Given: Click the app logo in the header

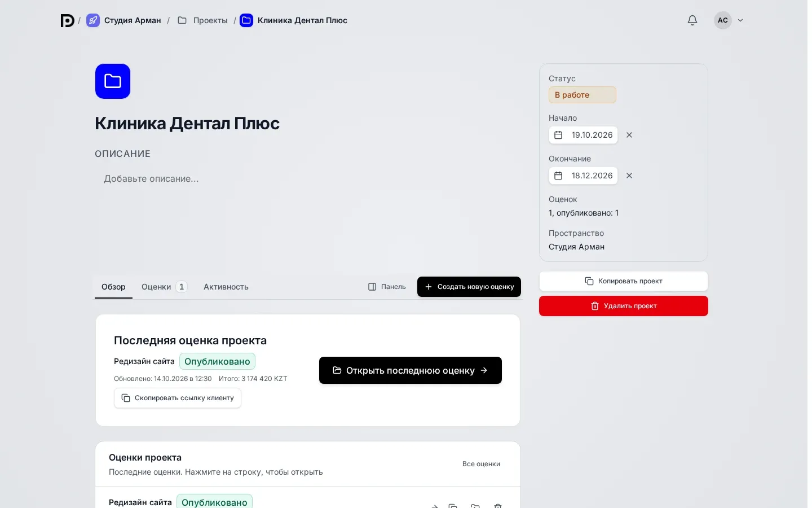Looking at the screenshot, I should pyautogui.click(x=68, y=20).
